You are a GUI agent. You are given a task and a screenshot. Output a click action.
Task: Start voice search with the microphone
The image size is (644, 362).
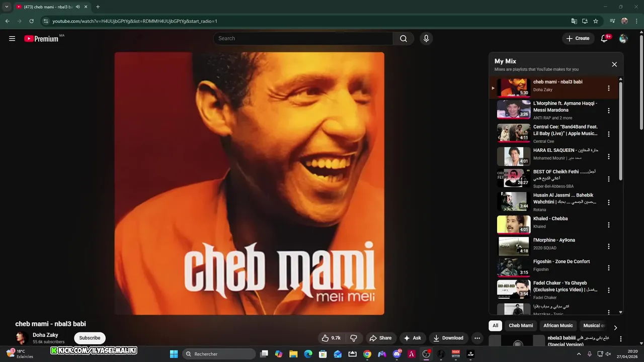[x=426, y=39]
